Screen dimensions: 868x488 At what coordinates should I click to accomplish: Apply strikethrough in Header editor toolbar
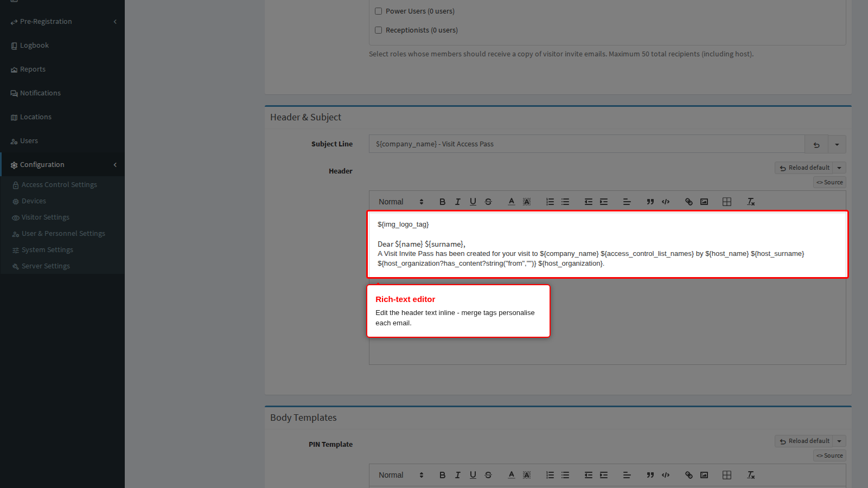pyautogui.click(x=488, y=202)
